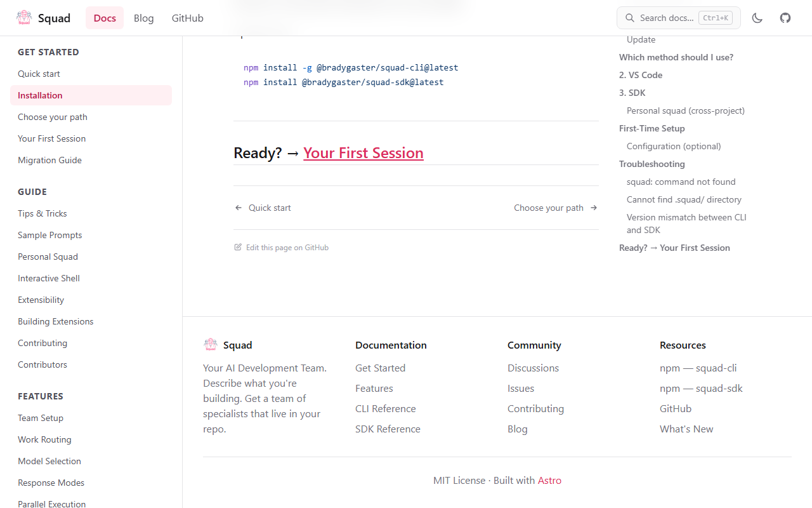Jump to 3. SDK section
The image size is (812, 508).
(632, 93)
